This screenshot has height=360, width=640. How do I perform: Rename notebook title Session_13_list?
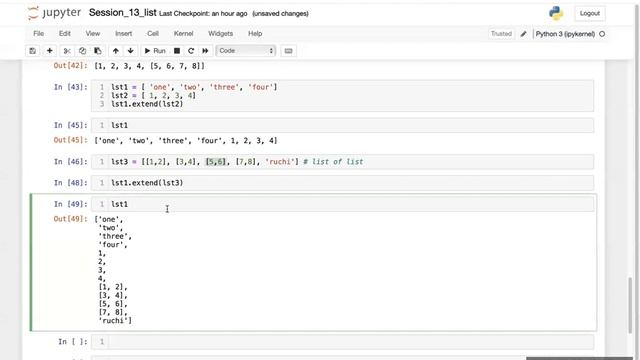point(122,13)
